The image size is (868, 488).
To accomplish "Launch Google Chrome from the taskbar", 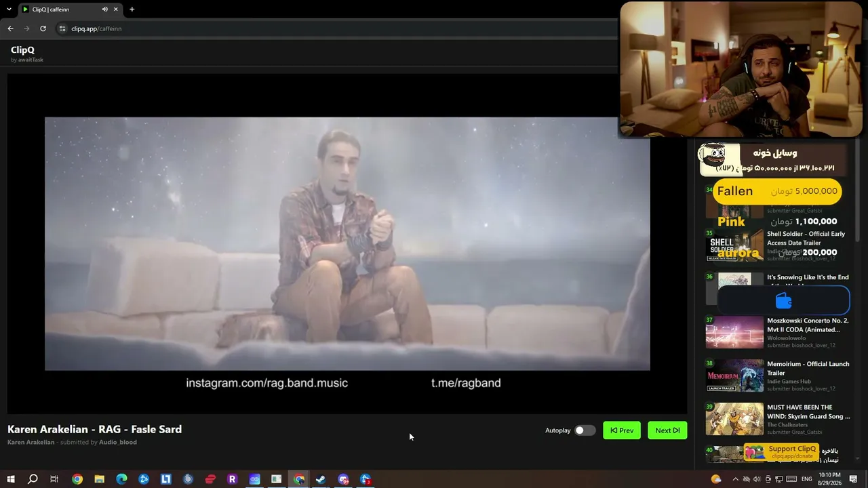I will click(x=77, y=479).
